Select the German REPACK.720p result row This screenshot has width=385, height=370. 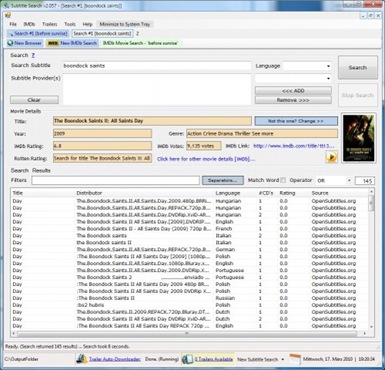point(190,249)
